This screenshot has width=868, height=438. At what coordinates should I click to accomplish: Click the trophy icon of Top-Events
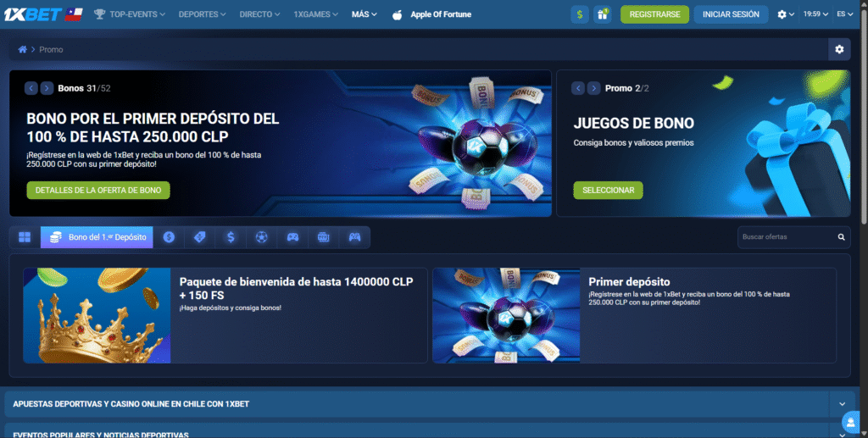(x=100, y=14)
